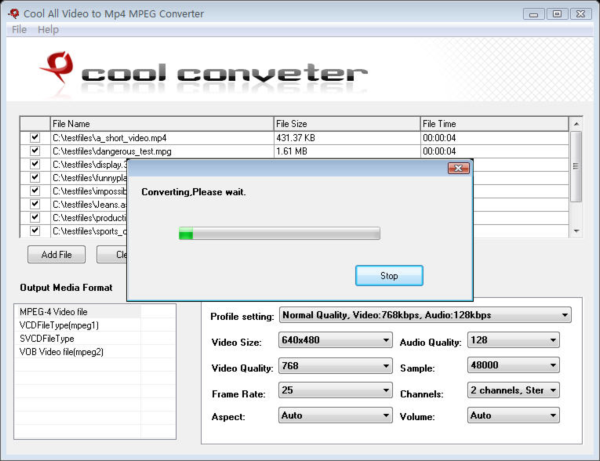This screenshot has width=600, height=461.
Task: Toggle the checkbox for the display file
Action: coord(35,164)
